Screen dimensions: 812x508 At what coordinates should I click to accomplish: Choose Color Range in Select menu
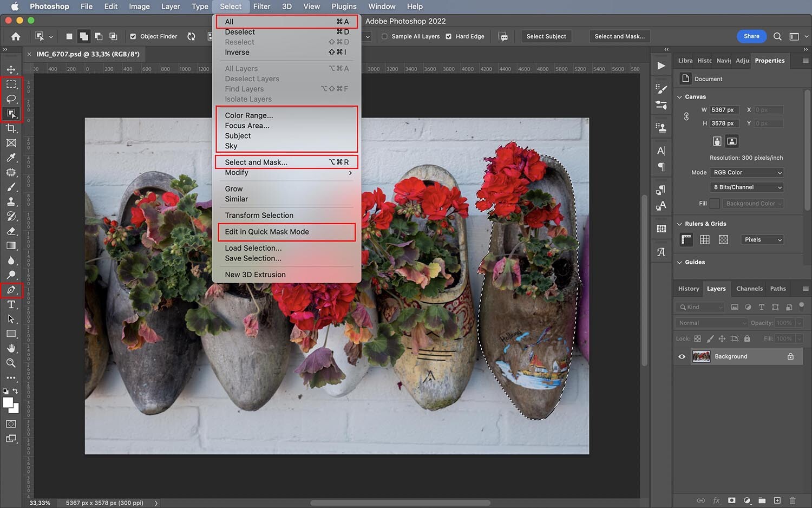287,115
